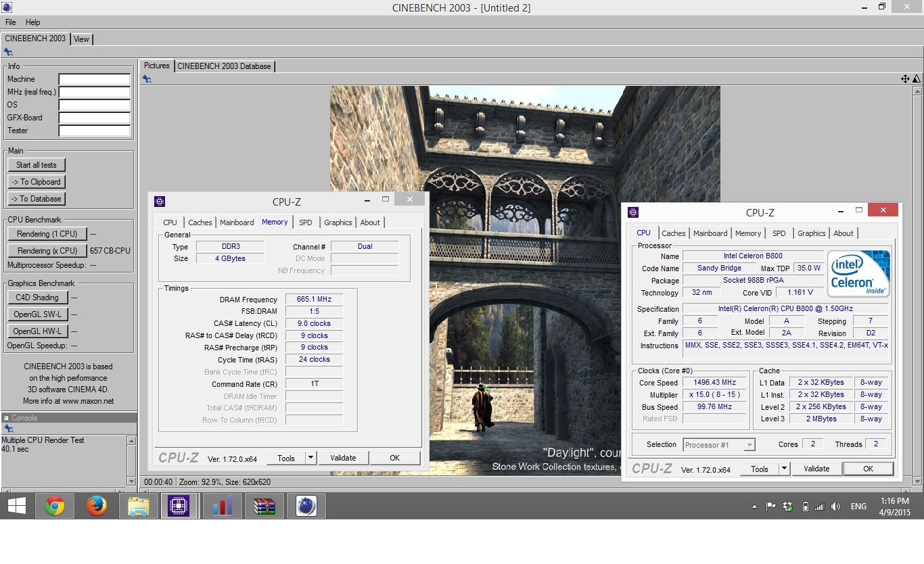Click the Machine input field

(94, 79)
